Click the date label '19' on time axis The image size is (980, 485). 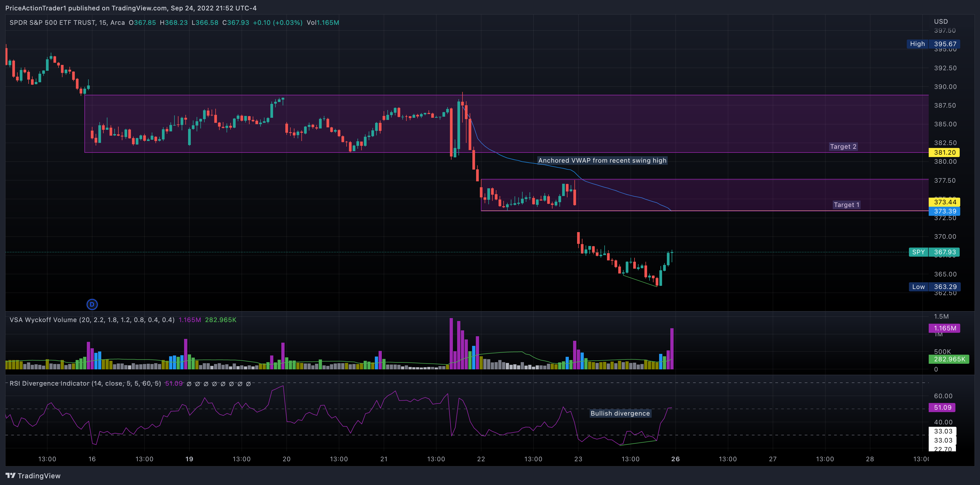tap(189, 459)
